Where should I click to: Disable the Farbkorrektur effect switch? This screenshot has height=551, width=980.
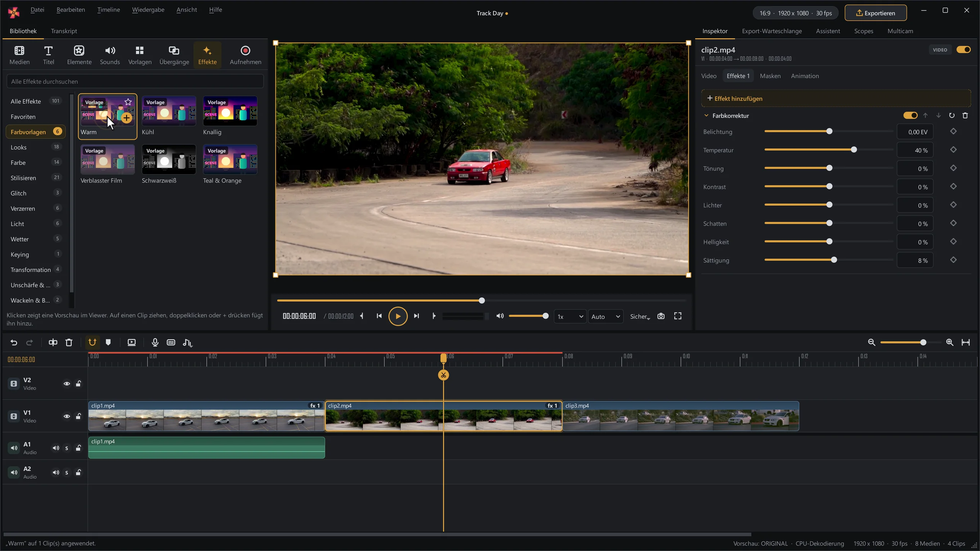click(910, 116)
